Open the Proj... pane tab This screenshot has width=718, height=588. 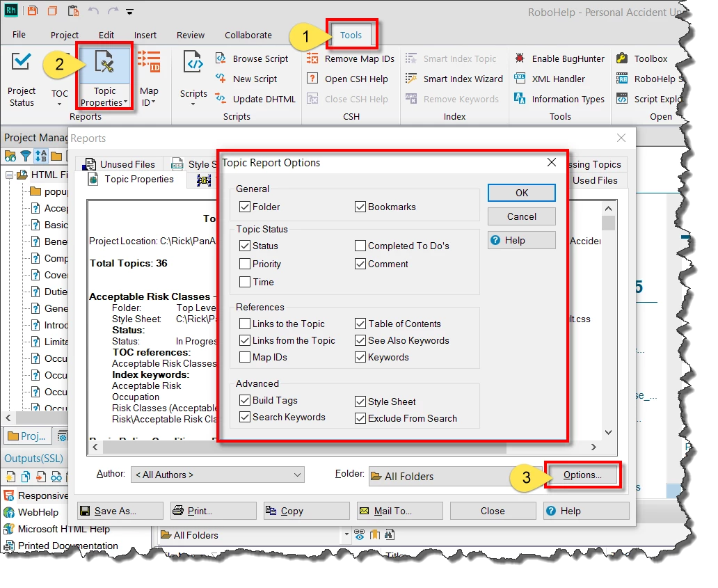point(26,436)
